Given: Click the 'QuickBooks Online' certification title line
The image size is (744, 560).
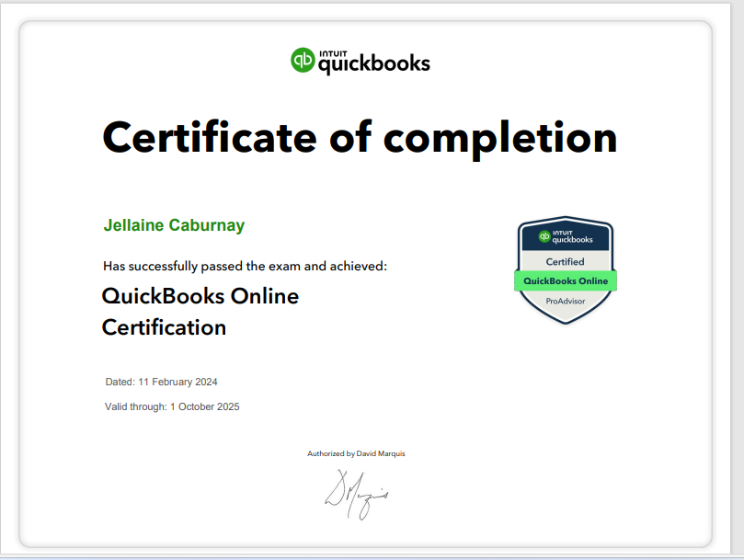Looking at the screenshot, I should coord(200,296).
